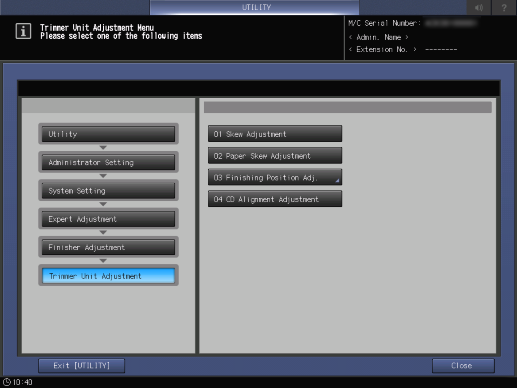
Task: Click the information icon beside menu title
Action: coord(23,31)
